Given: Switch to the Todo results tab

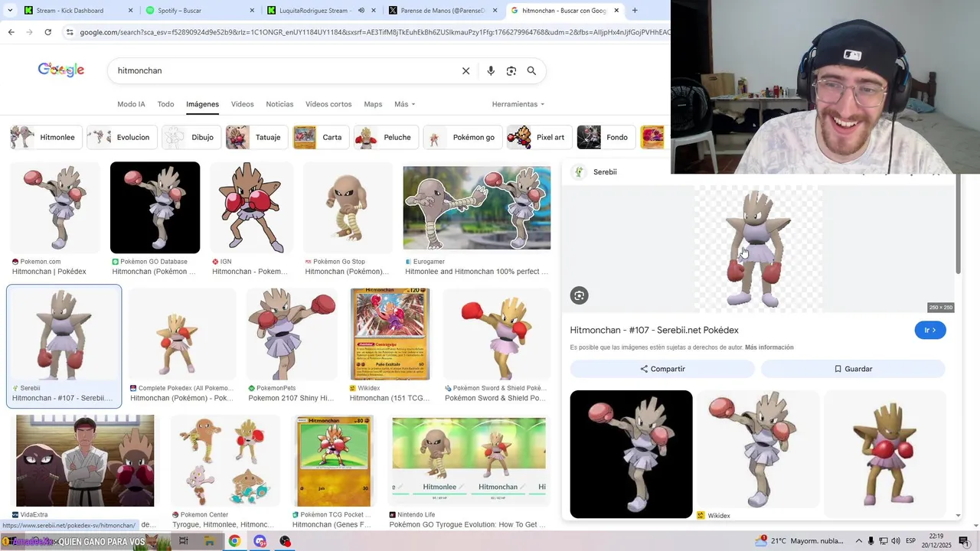Looking at the screenshot, I should click(165, 104).
